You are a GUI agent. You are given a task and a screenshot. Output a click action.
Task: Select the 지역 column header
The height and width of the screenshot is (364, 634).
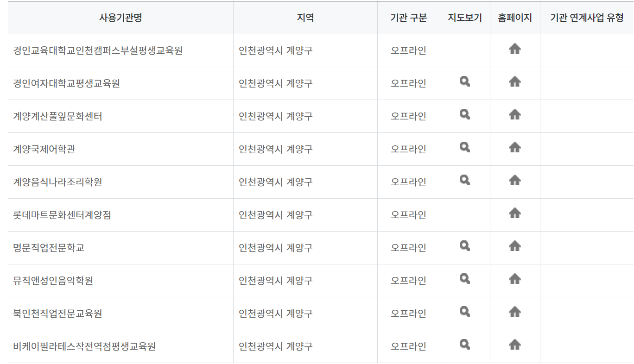tap(305, 18)
